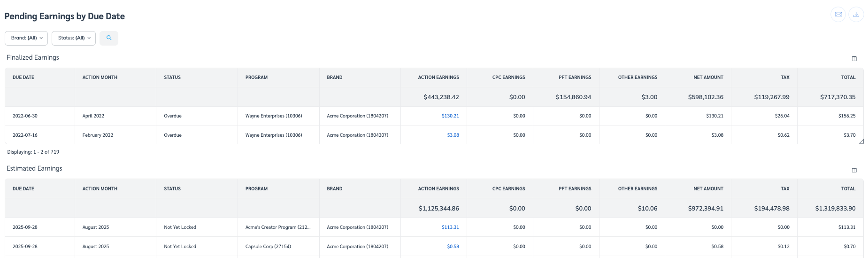
Task: Open the Status filter dropdown
Action: tap(74, 38)
